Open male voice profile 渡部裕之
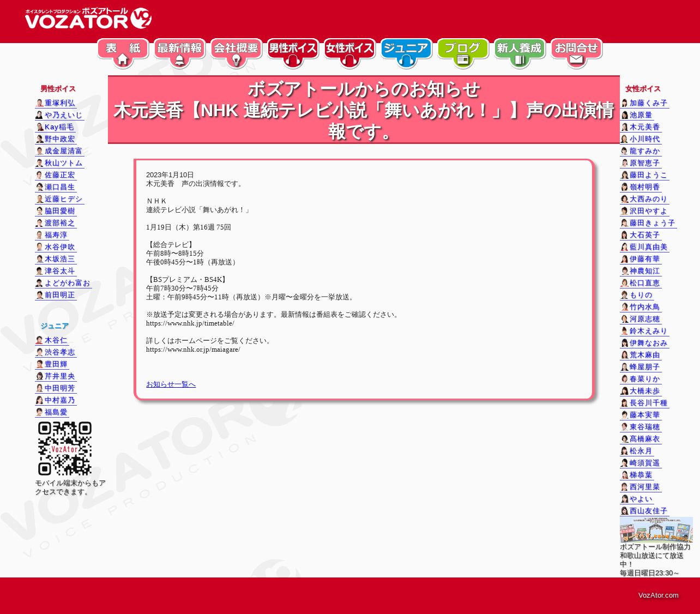The height and width of the screenshot is (614, 700). pos(56,223)
